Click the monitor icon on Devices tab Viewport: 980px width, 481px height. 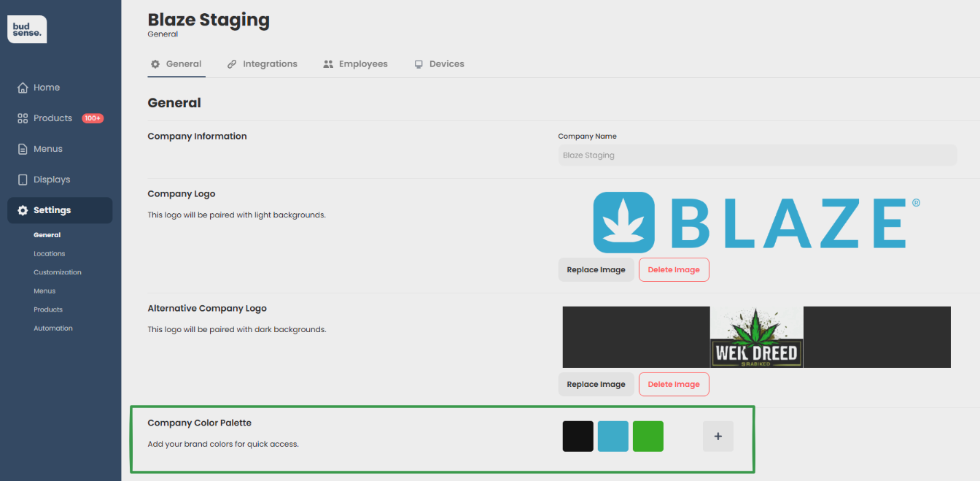point(419,64)
